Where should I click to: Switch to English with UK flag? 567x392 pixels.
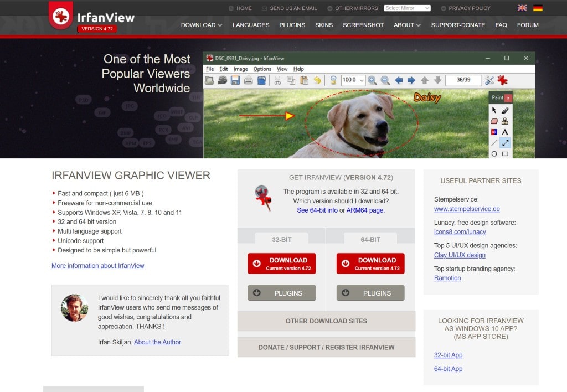coord(522,8)
